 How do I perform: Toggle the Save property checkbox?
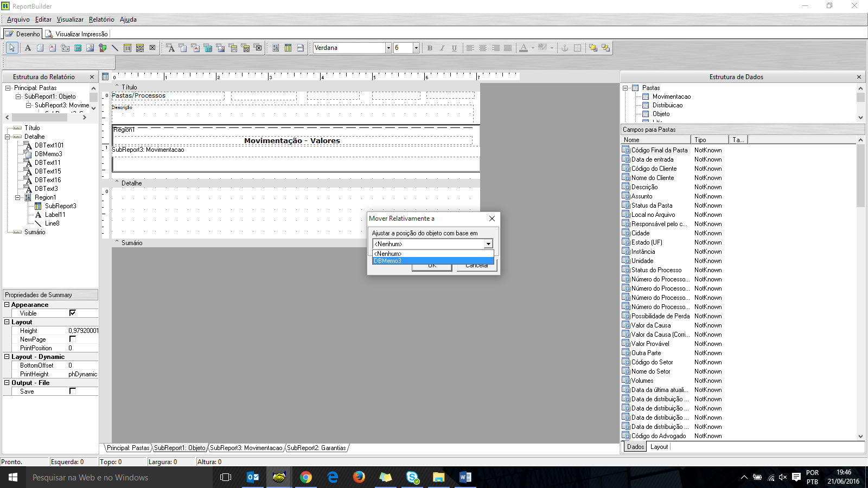click(72, 391)
